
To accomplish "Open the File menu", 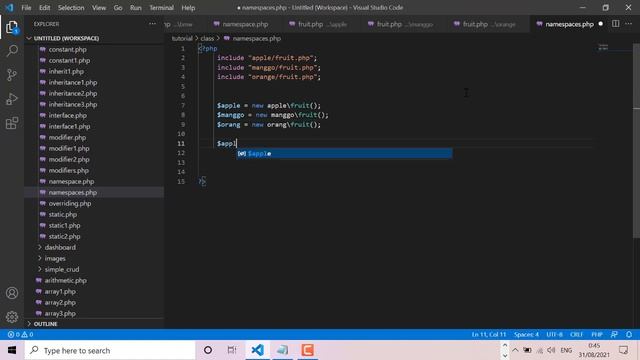I will coord(26,8).
